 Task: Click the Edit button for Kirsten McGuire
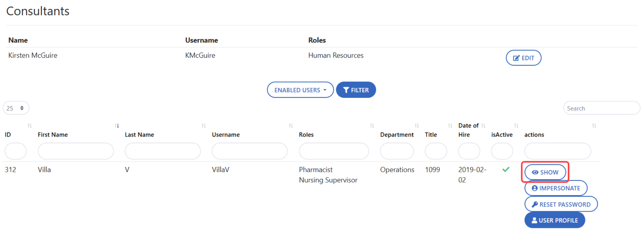[523, 58]
